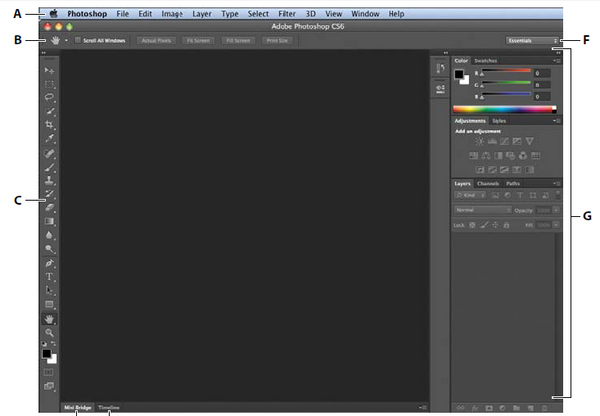Viewport: 600px width, 416px height.
Task: Open the collapsed Properties panel icon
Action: tap(440, 89)
